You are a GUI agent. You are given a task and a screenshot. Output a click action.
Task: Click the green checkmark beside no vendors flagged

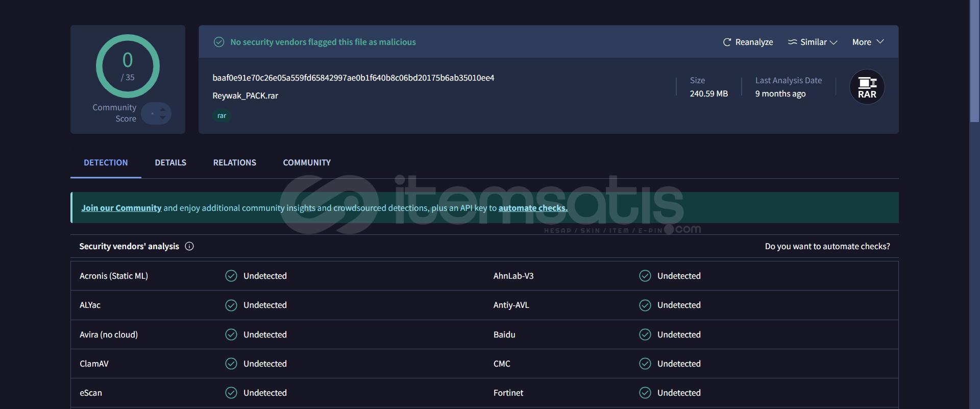click(x=219, y=42)
